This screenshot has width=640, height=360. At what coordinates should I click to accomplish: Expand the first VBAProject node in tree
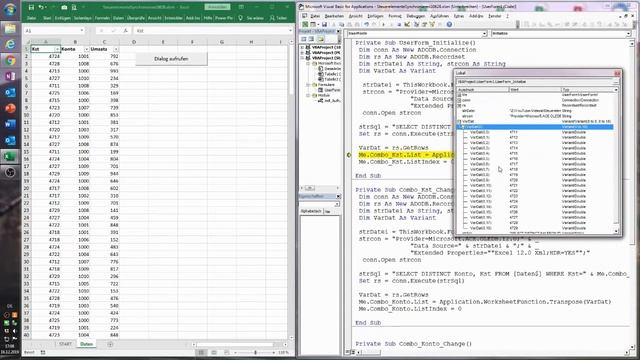(x=302, y=47)
